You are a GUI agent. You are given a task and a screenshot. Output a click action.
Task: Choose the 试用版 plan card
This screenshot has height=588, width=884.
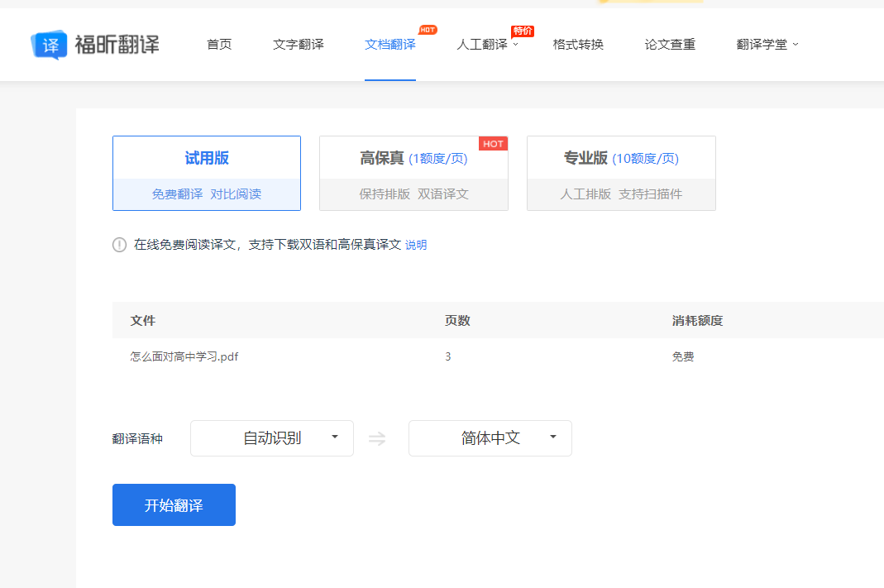tap(207, 173)
